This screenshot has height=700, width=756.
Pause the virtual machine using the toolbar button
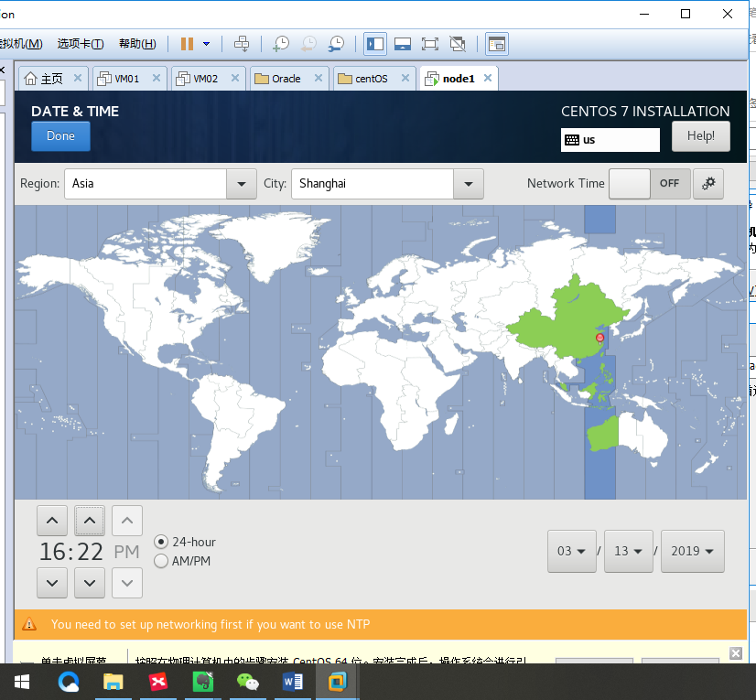coord(187,44)
